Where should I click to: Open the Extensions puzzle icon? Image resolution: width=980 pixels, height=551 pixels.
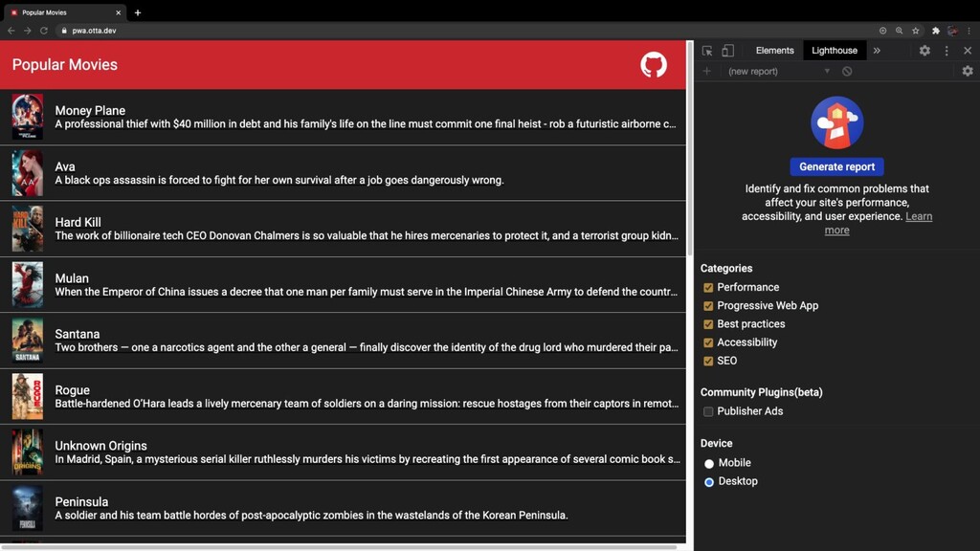936,31
